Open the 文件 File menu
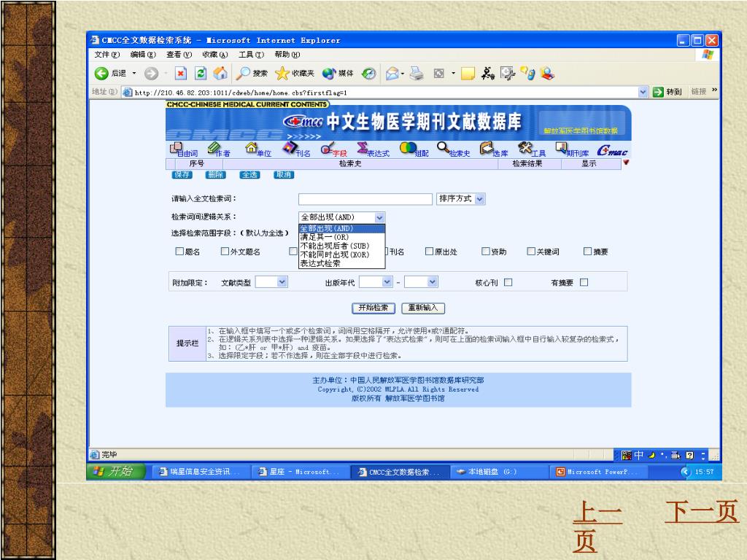This screenshot has height=560, width=747. coord(107,54)
